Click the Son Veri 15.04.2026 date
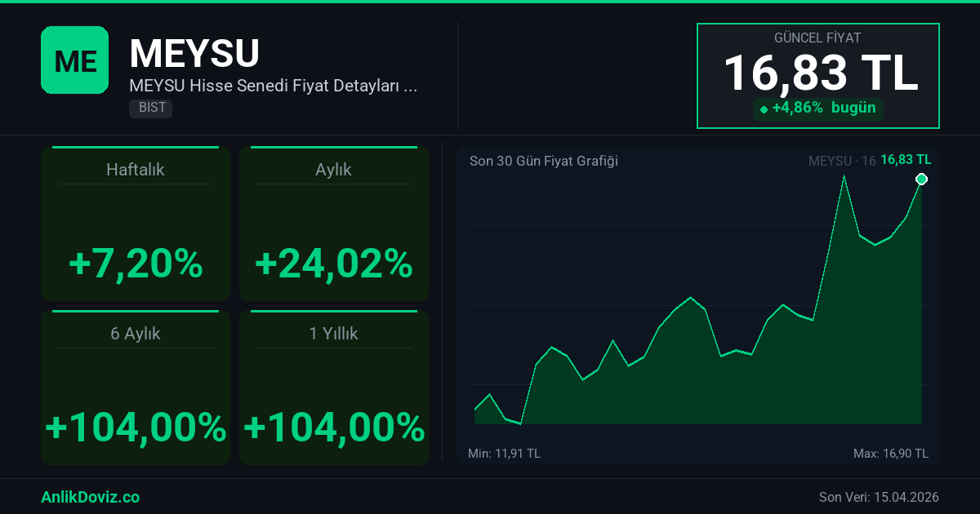 (x=879, y=497)
